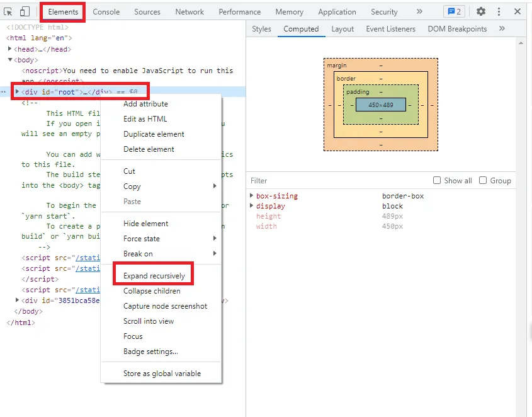This screenshot has width=532, height=417.
Task: Select Duplicate element menu entry
Action: pos(161,134)
